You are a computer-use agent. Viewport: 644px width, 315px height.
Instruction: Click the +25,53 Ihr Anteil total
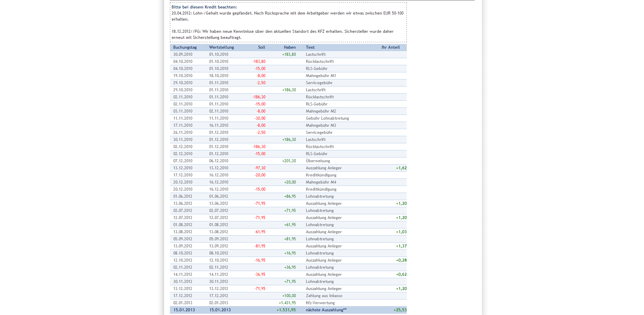coord(400,310)
